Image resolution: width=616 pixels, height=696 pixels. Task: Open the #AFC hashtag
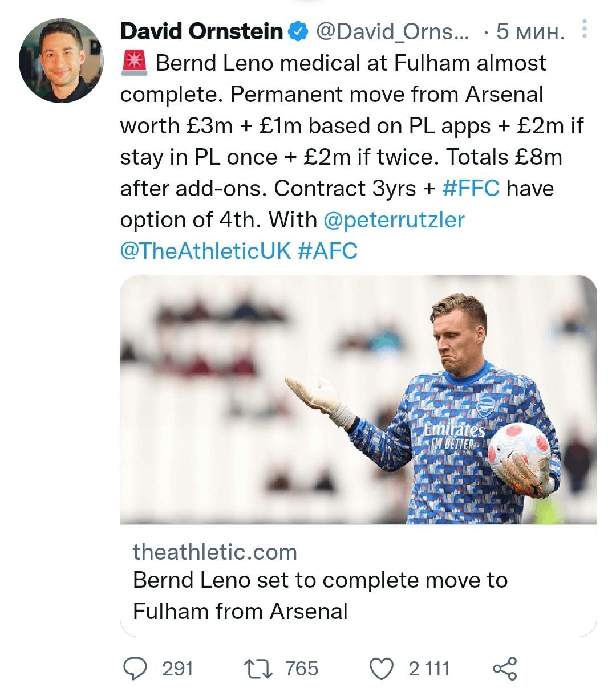pyautogui.click(x=327, y=251)
